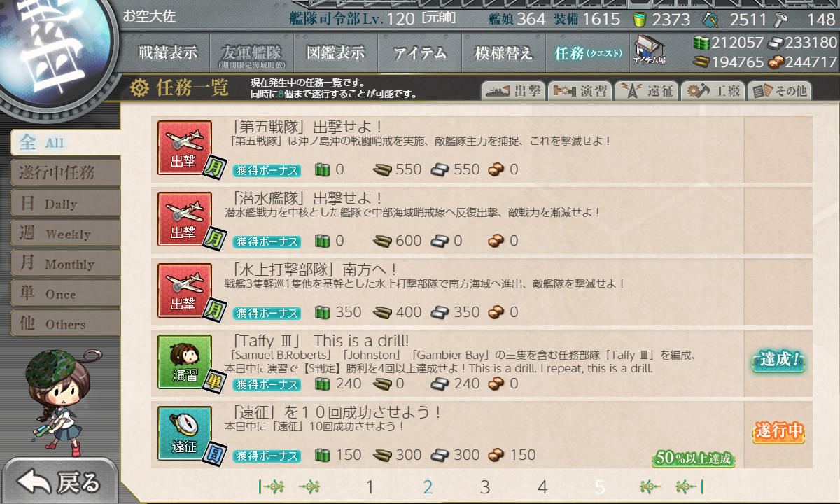
Task: Toggle the 遂行中 expedition quest status
Action: coord(778,432)
